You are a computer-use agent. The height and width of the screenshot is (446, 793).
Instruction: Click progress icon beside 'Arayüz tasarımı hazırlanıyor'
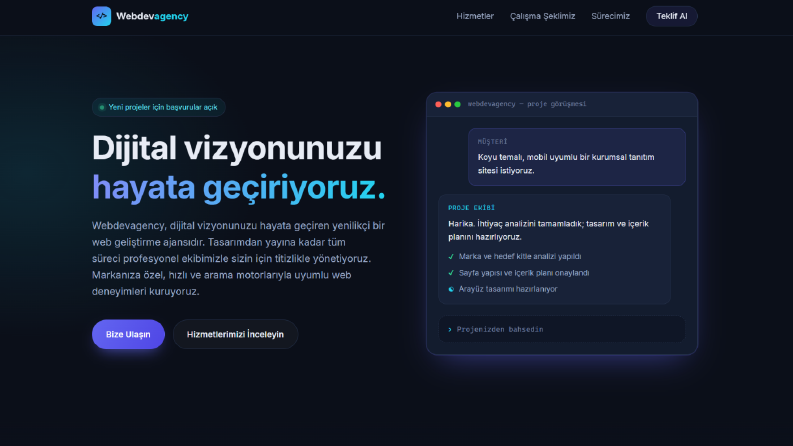pos(451,289)
